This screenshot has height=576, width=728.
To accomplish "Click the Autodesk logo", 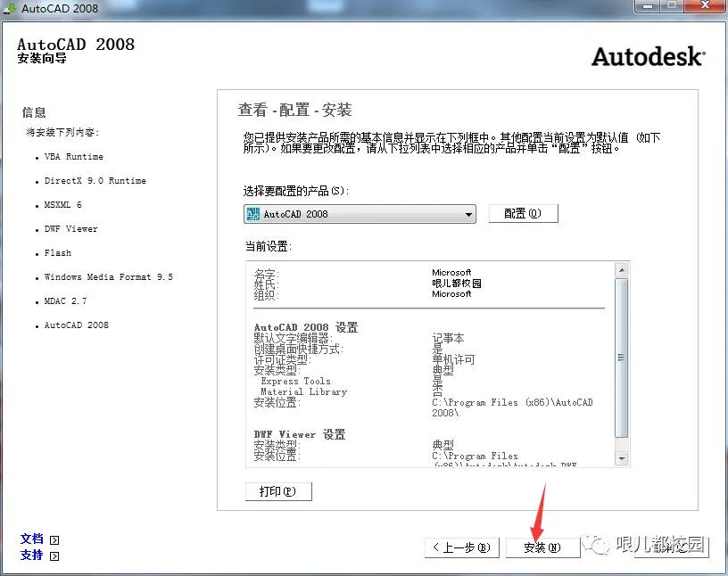I will point(648,56).
